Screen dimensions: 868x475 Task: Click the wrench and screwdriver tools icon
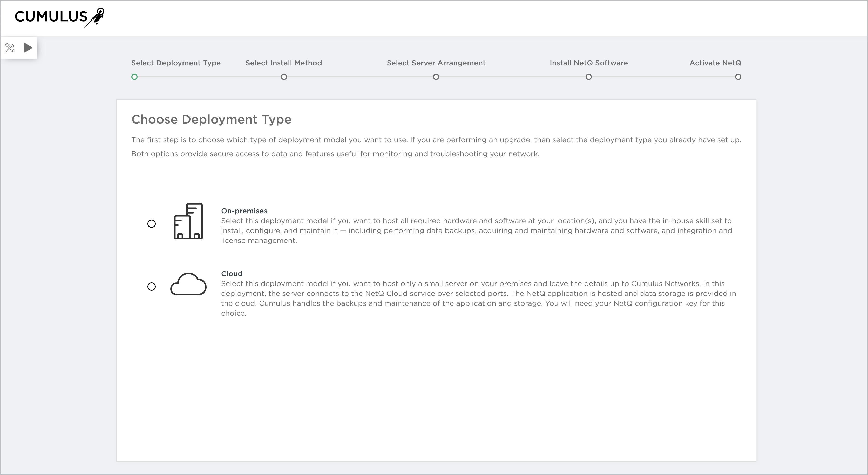(x=10, y=48)
